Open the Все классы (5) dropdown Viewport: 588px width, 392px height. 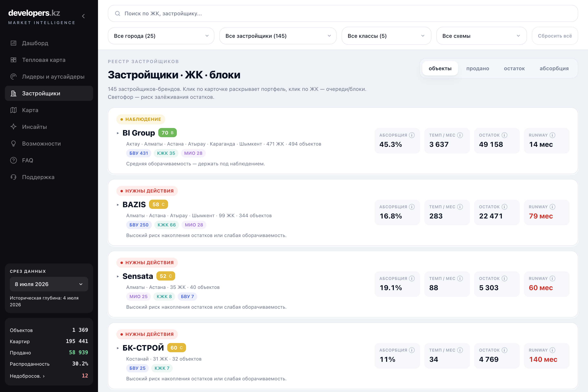(386, 36)
